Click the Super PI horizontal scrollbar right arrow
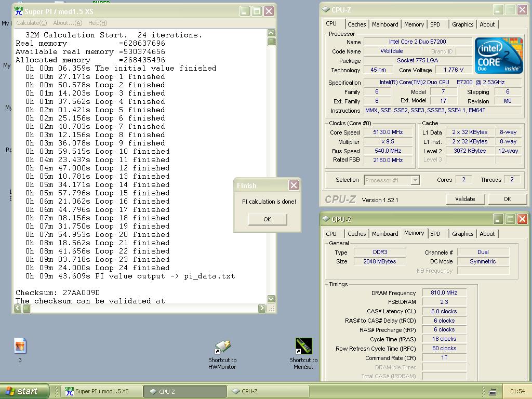532x399 pixels. 262,308
